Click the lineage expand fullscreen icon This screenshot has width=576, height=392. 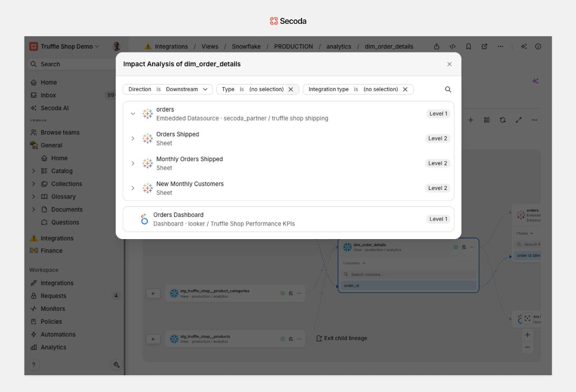(518, 120)
